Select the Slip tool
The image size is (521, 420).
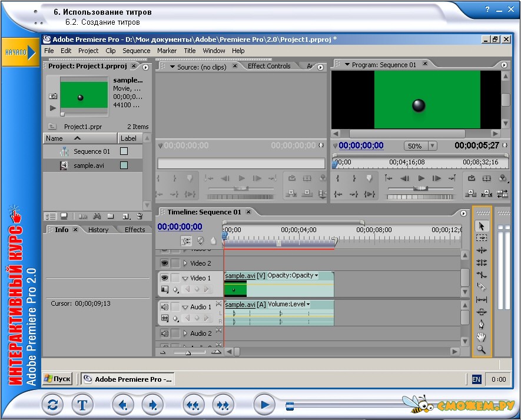coord(481,300)
